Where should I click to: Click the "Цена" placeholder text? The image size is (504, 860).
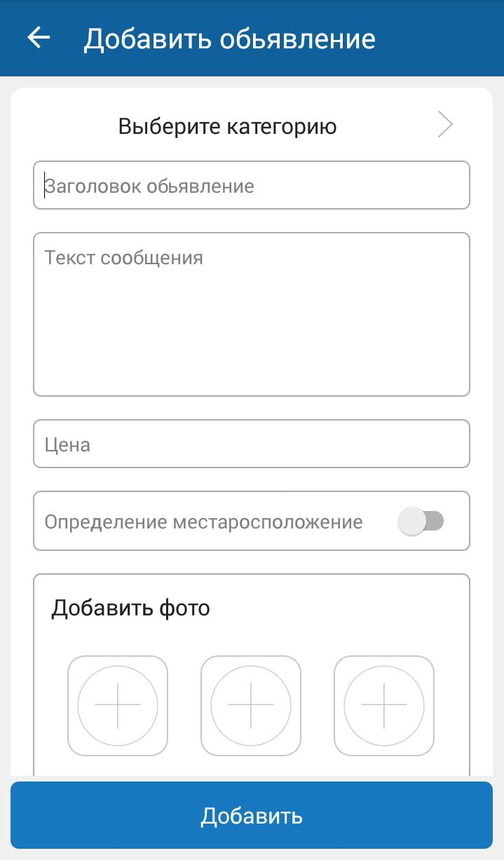(67, 444)
